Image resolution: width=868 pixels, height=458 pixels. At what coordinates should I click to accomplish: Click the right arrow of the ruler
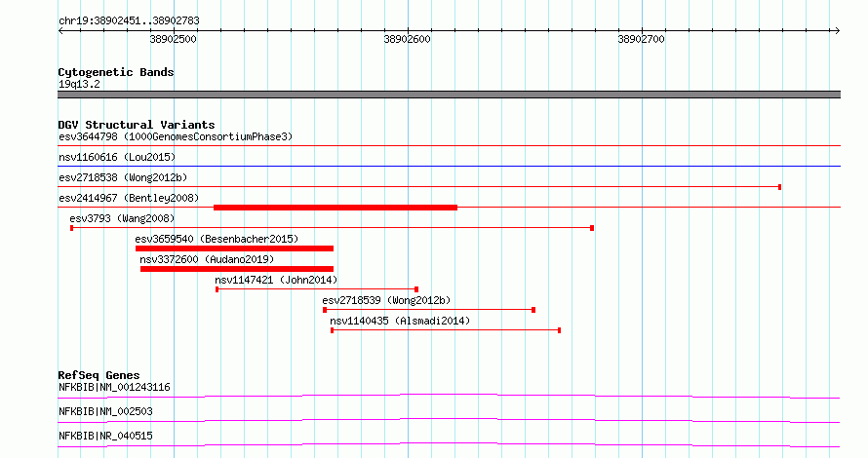coord(837,31)
